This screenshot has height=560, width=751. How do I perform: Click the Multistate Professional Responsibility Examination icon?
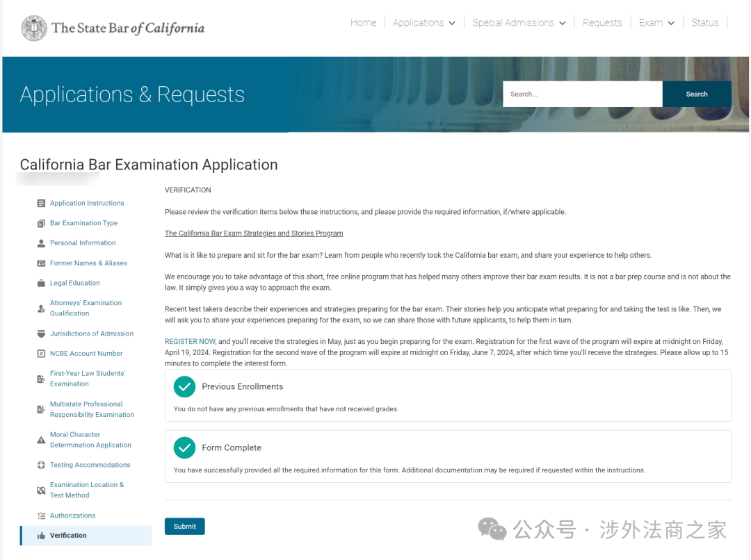click(41, 410)
